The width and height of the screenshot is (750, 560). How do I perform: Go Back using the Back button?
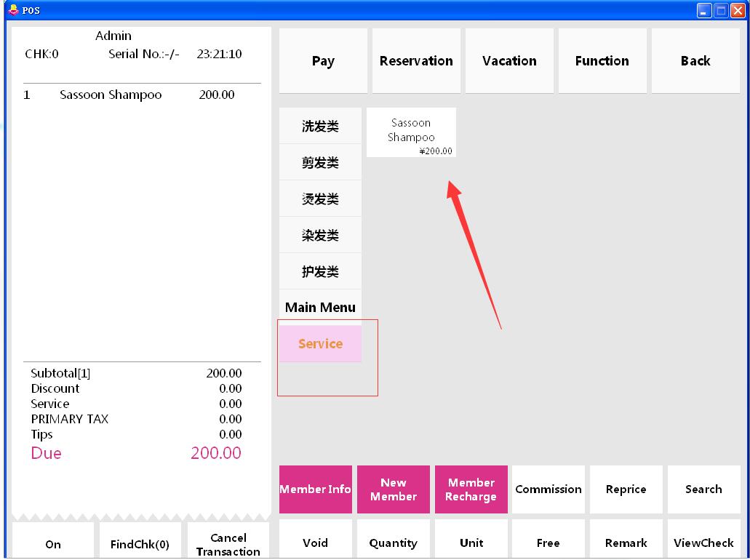[695, 61]
